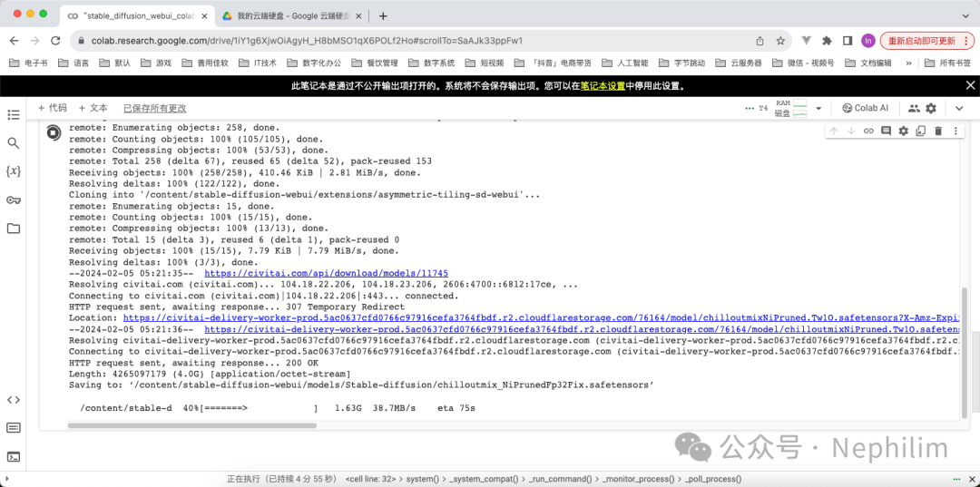Open the Location cloudflarestorage redirect link
Image resolution: width=980 pixels, height=487 pixels.
click(541, 318)
